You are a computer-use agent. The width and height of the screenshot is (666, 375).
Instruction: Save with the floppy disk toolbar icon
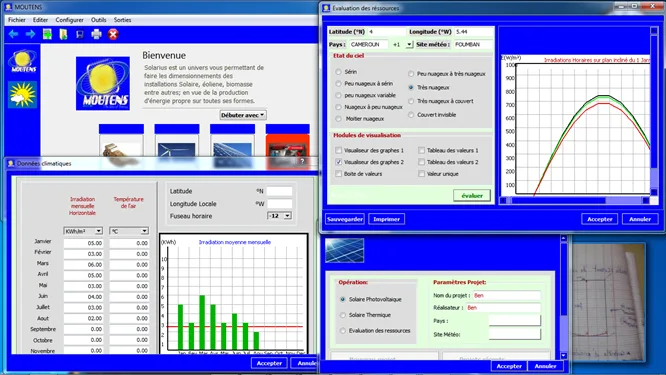click(x=79, y=35)
